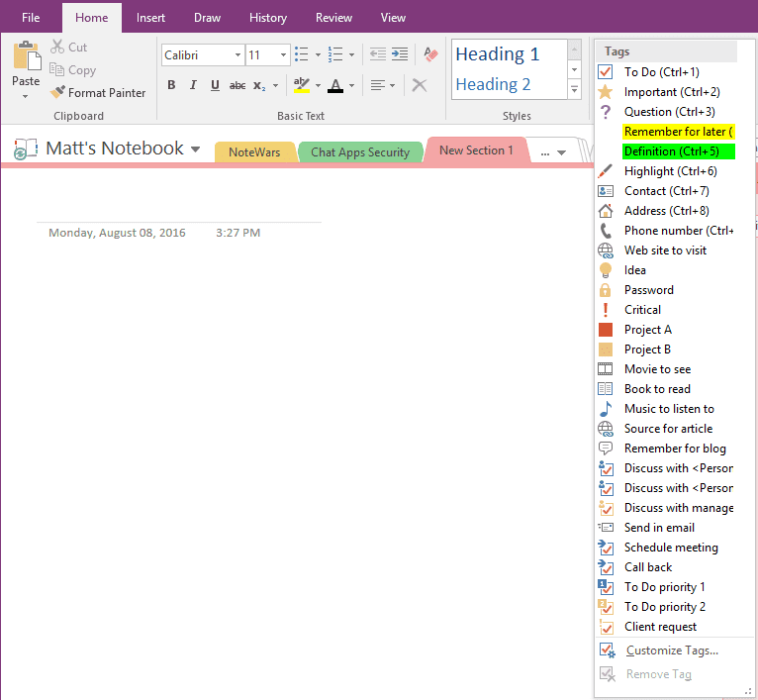The height and width of the screenshot is (700, 758).
Task: Clear all formatting with eraser icon
Action: click(430, 54)
